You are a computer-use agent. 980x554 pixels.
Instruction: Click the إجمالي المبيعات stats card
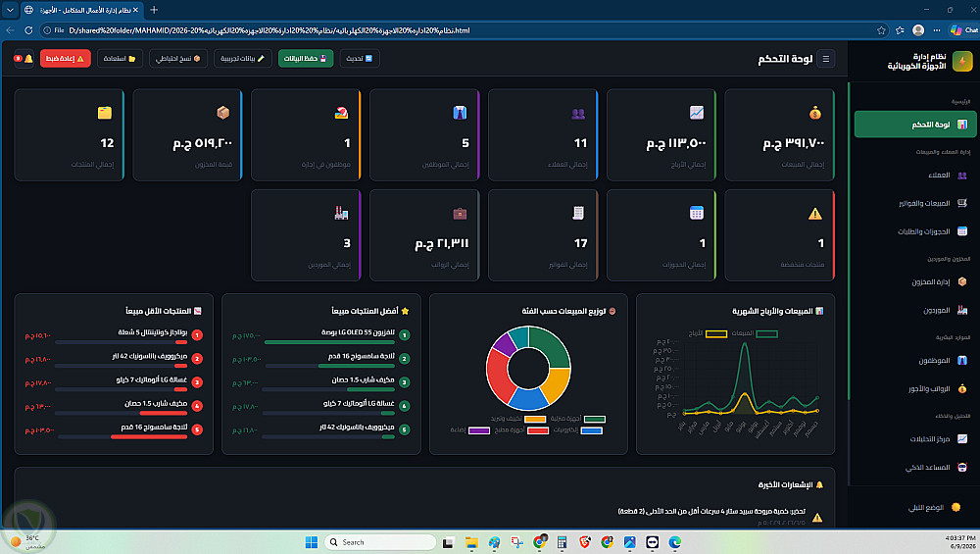779,134
